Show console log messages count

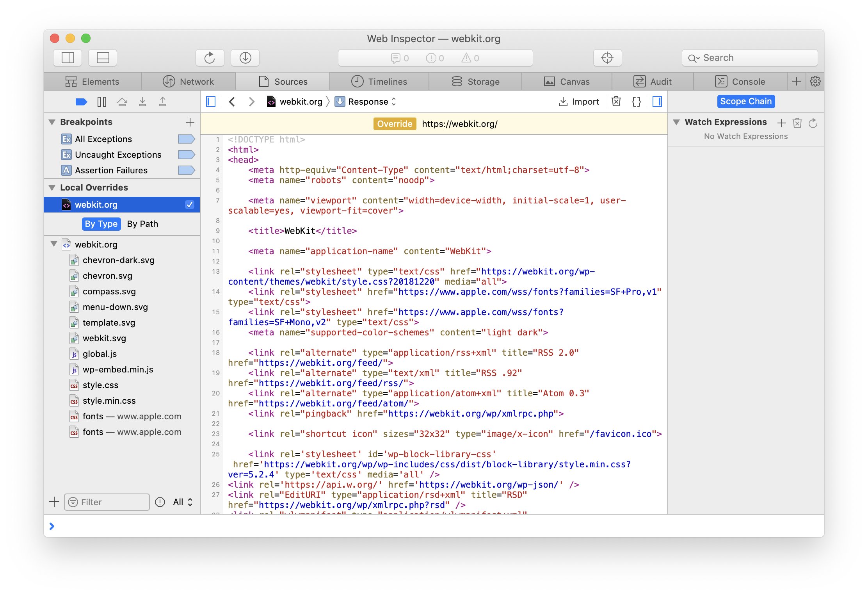pyautogui.click(x=400, y=58)
